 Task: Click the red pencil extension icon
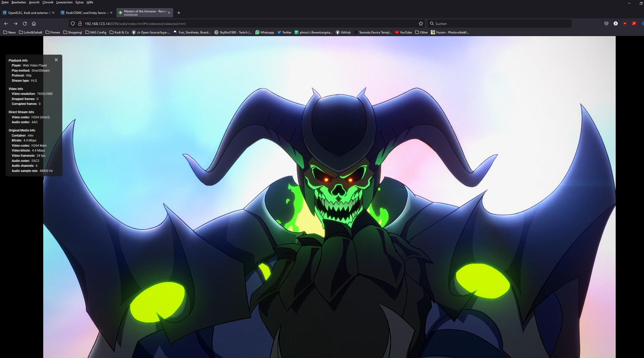coord(634,24)
